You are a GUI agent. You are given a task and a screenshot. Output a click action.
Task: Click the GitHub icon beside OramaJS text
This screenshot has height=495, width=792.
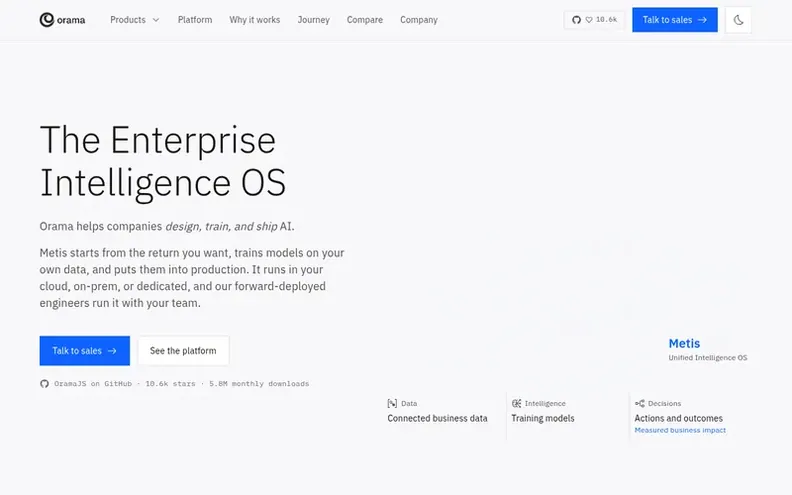(x=44, y=383)
